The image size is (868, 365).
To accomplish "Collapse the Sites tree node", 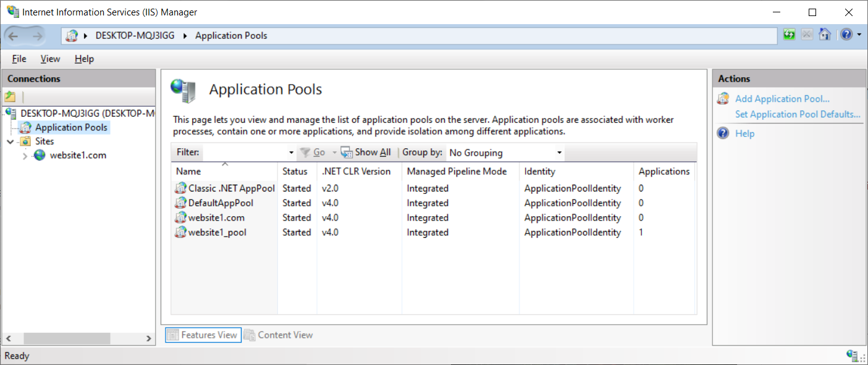I will point(11,141).
